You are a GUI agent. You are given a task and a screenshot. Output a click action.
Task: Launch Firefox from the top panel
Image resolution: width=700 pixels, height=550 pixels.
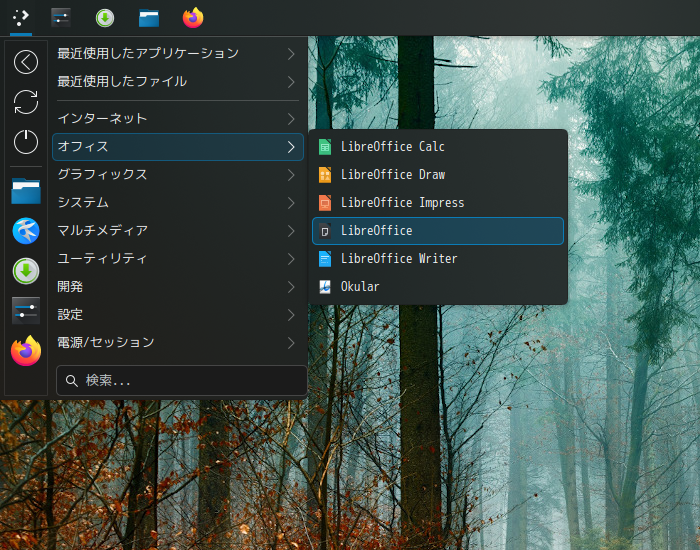click(x=193, y=18)
